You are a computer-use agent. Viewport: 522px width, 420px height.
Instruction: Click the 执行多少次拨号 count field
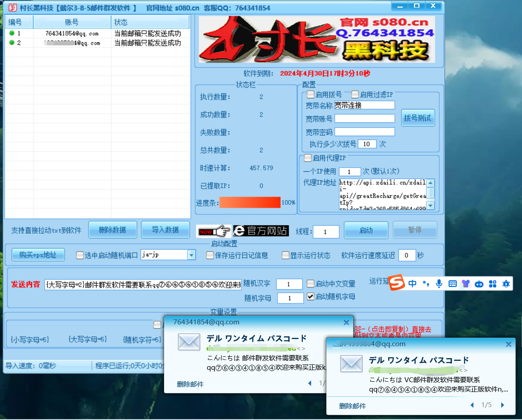click(x=367, y=144)
